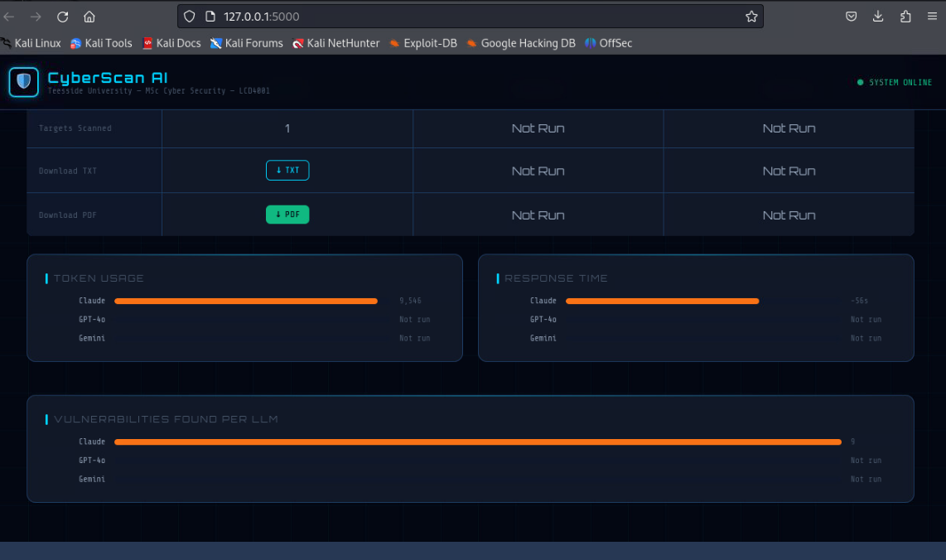946x560 pixels.
Task: Click the Claude vulnerabilities count 9
Action: [x=852, y=442]
